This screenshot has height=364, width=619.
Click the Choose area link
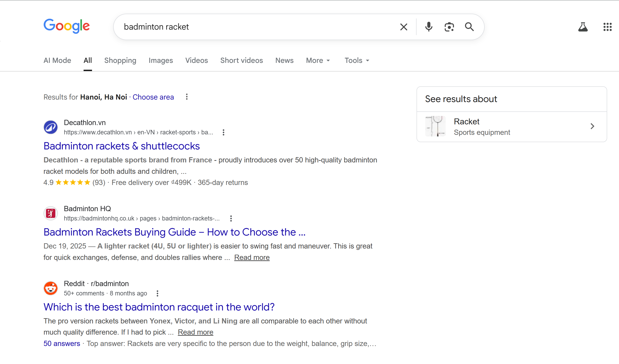click(153, 97)
